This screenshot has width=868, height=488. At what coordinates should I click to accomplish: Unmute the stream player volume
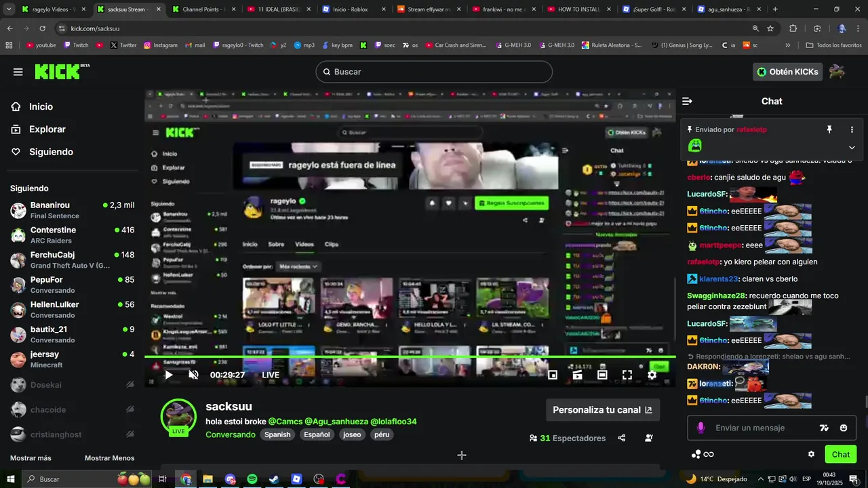pyautogui.click(x=193, y=375)
